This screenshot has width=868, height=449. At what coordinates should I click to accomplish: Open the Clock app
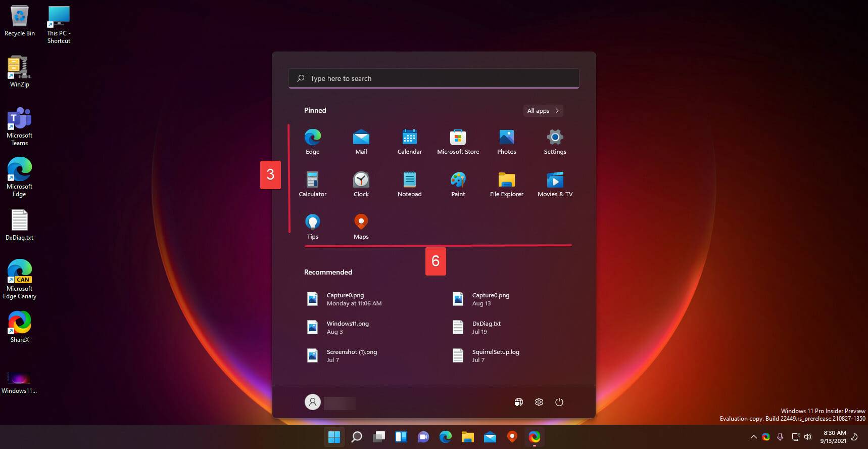click(x=361, y=184)
